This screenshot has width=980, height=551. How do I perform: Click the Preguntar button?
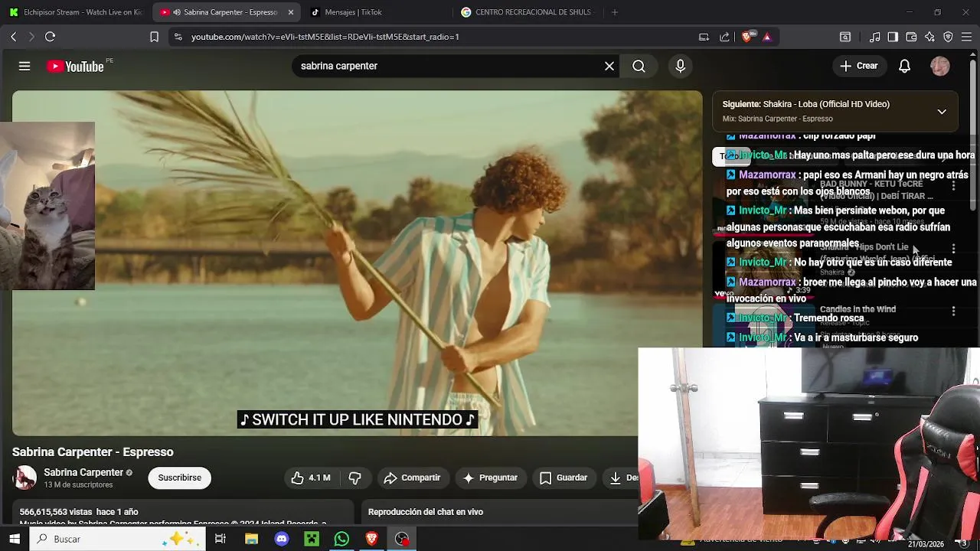490,478
